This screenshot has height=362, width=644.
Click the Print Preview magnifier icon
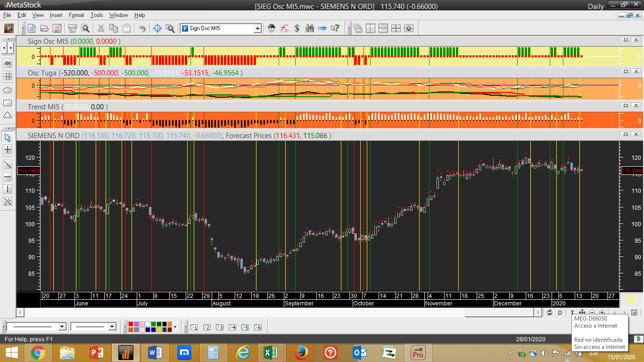[85, 28]
